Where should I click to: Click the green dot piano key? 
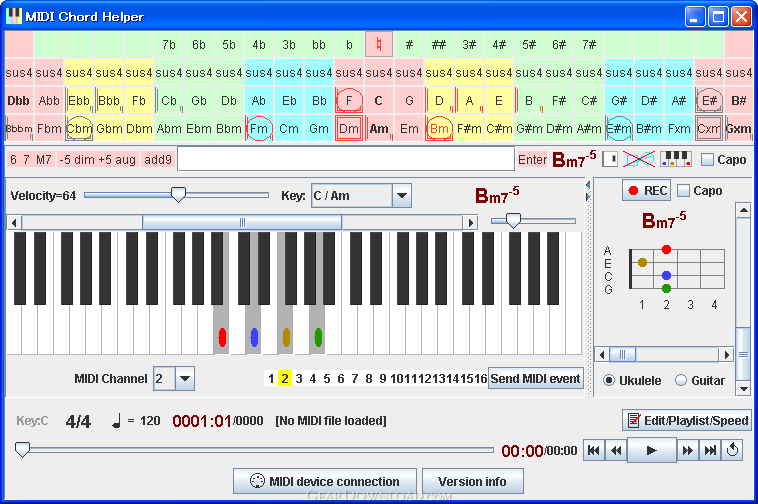318,337
